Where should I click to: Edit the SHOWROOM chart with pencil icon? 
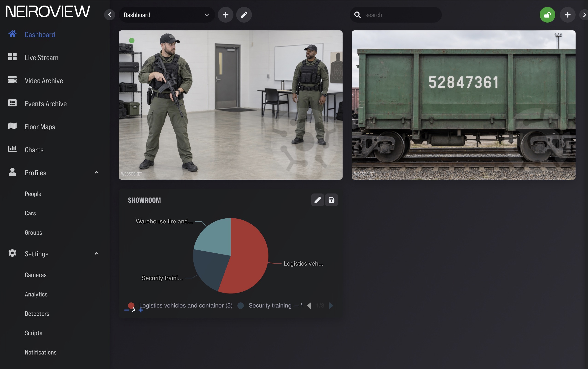[x=317, y=200]
